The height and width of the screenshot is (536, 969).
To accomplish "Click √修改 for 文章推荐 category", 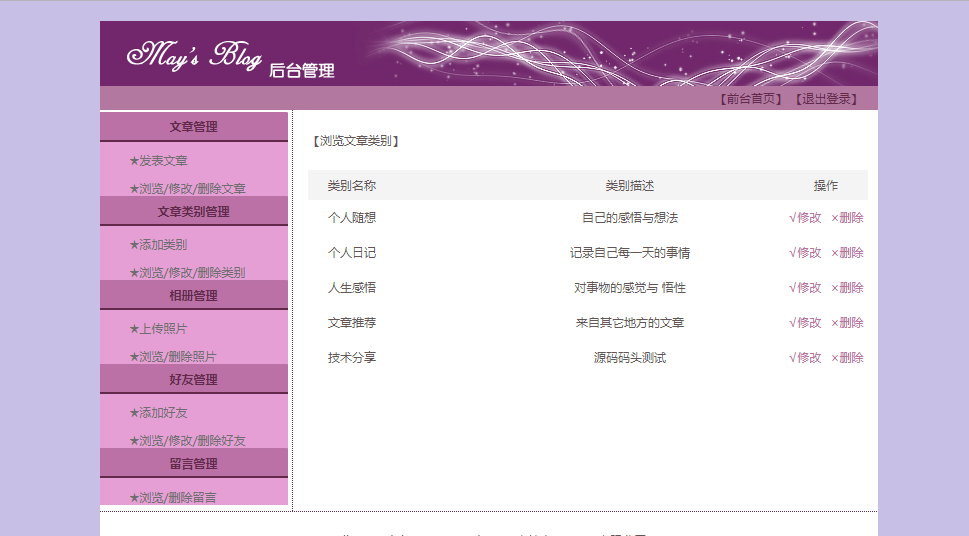I will click(805, 323).
